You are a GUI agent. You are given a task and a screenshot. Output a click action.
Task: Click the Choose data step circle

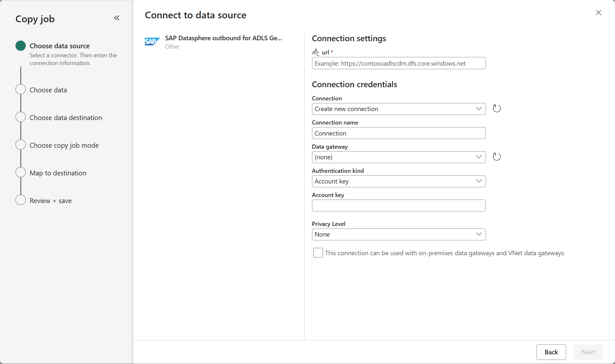(21, 89)
